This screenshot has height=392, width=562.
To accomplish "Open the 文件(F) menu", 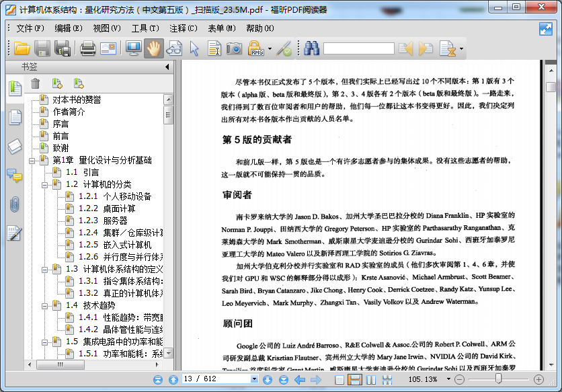I will tap(30, 28).
